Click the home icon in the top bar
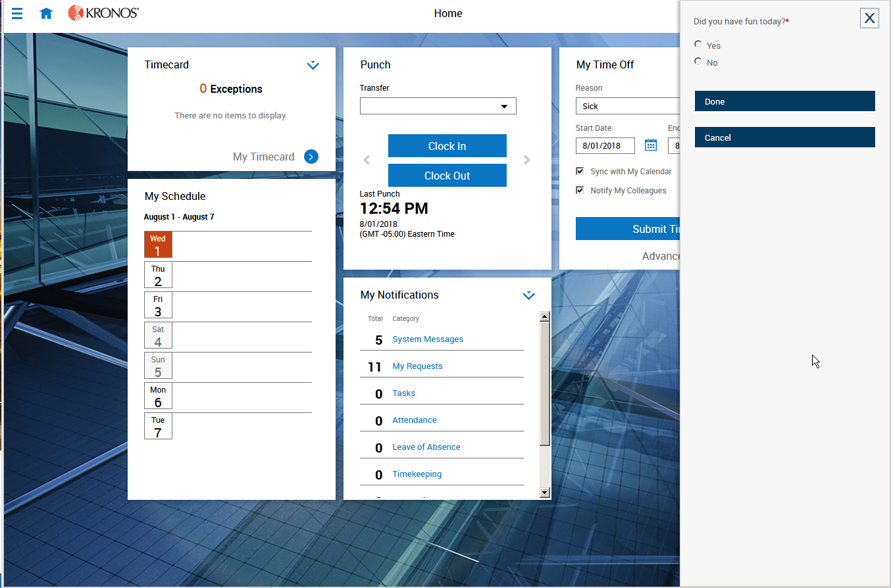This screenshot has height=588, width=891. click(x=46, y=13)
